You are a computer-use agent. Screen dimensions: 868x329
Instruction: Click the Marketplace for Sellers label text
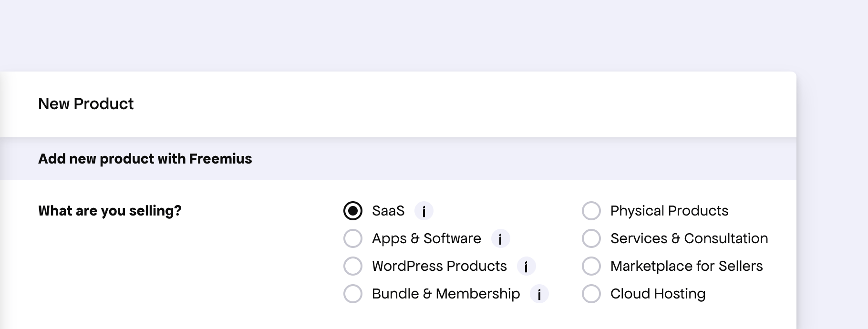(x=686, y=266)
